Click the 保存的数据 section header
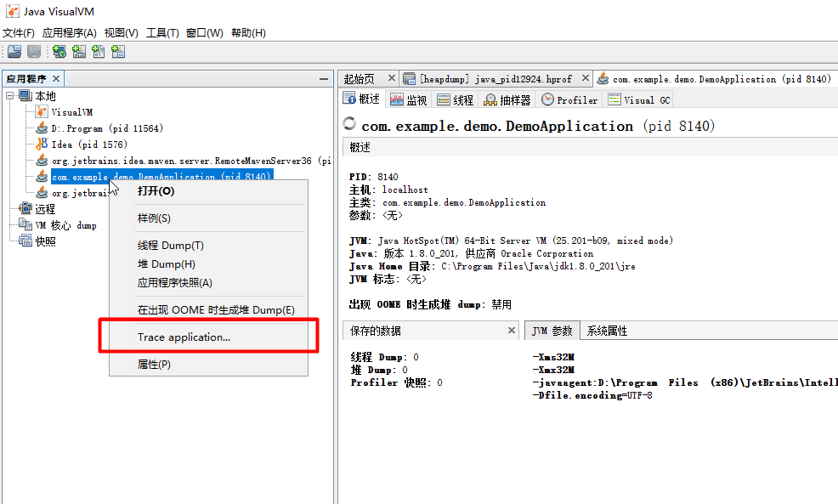This screenshot has width=838, height=504. (x=431, y=331)
